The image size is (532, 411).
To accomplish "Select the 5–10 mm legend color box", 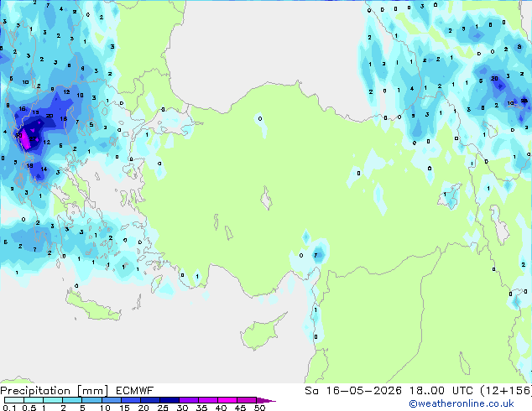I will [x=91, y=400].
